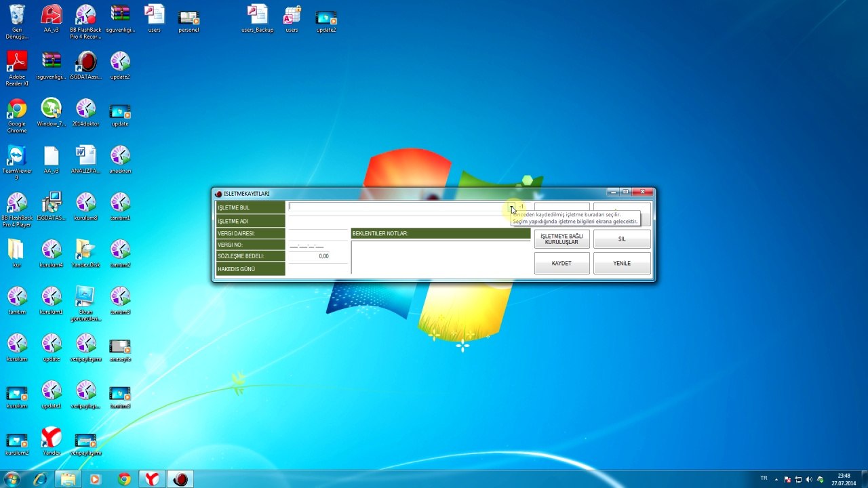This screenshot has height=488, width=868.
Task: Select the BB FlashBack Pro 4 Recorder icon
Action: pos(85,22)
